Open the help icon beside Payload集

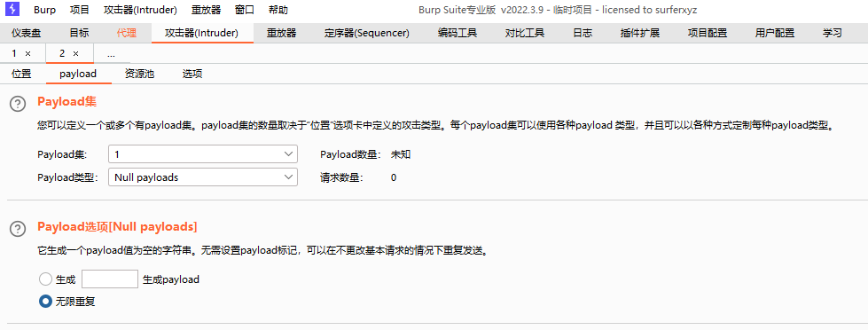point(18,103)
